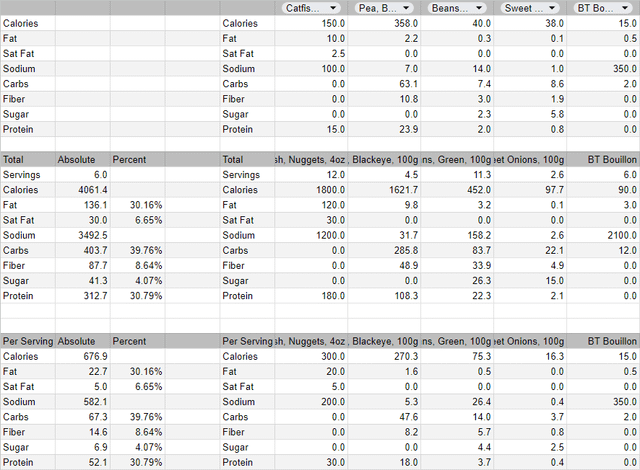Select the total Protein percent 30.79%

coord(137,296)
